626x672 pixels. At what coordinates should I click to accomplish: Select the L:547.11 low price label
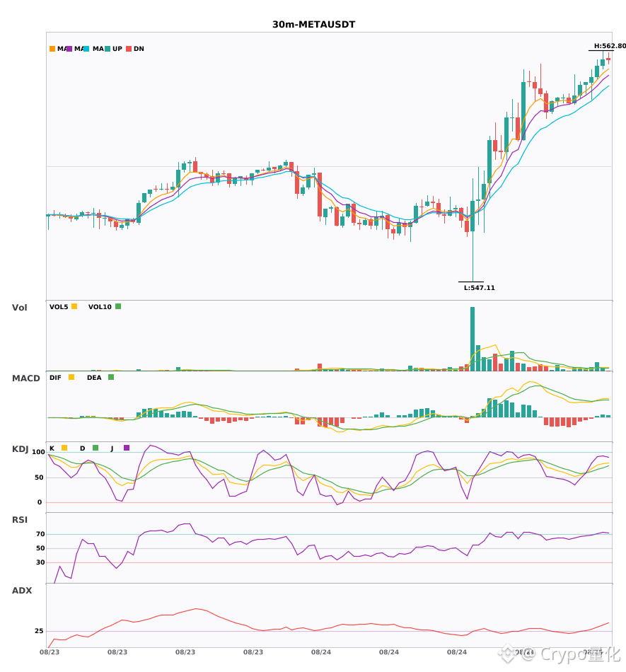pyautogui.click(x=480, y=288)
